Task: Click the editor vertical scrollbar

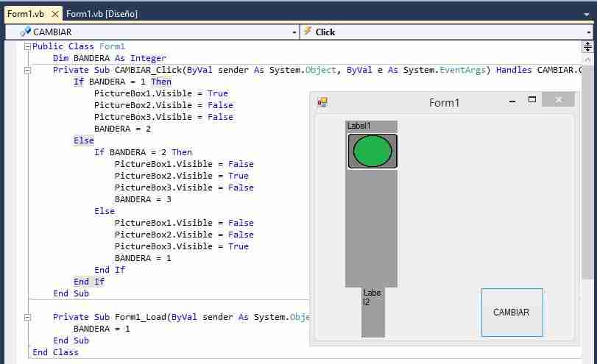Action: click(587, 171)
